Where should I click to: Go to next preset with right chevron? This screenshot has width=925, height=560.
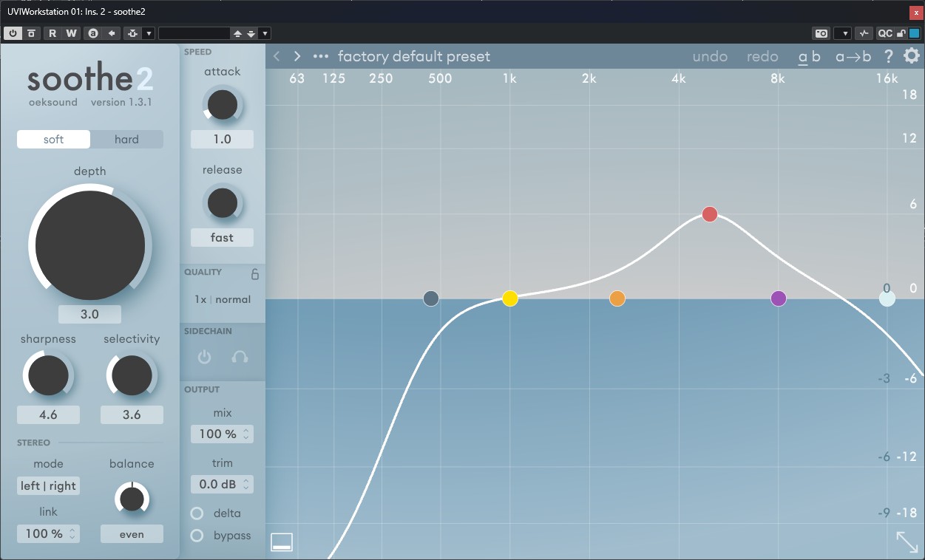(297, 56)
